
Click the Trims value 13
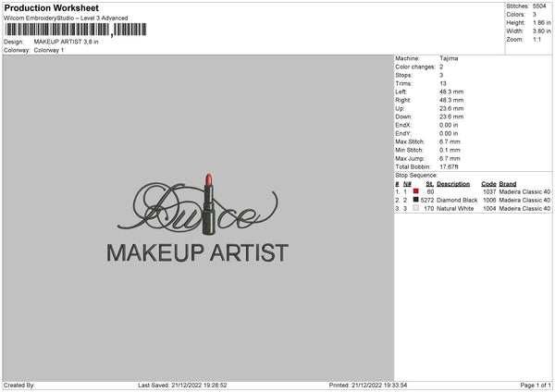[443, 83]
